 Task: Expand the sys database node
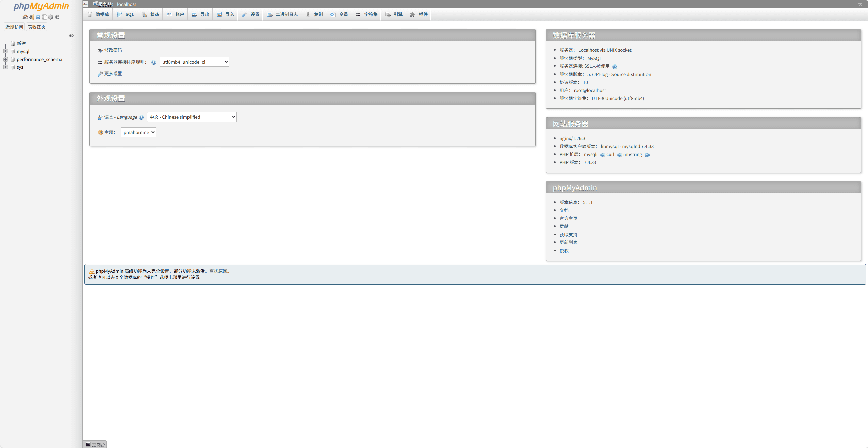click(6, 67)
